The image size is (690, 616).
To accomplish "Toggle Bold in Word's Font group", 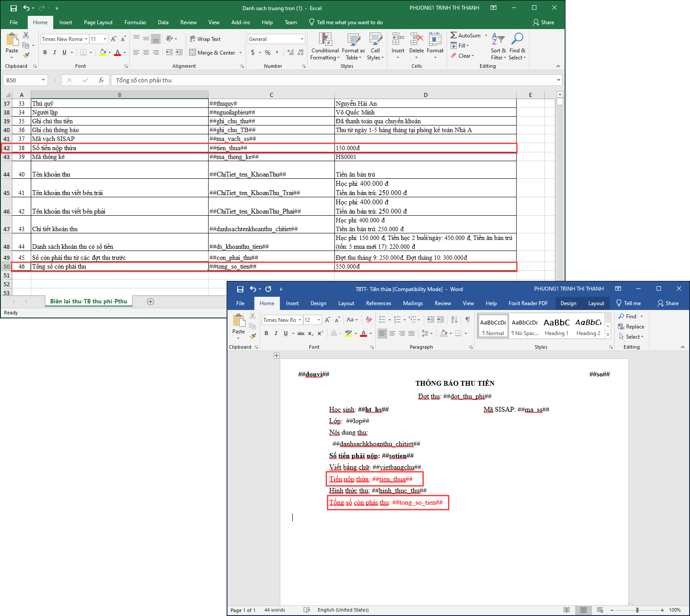I will tap(266, 333).
